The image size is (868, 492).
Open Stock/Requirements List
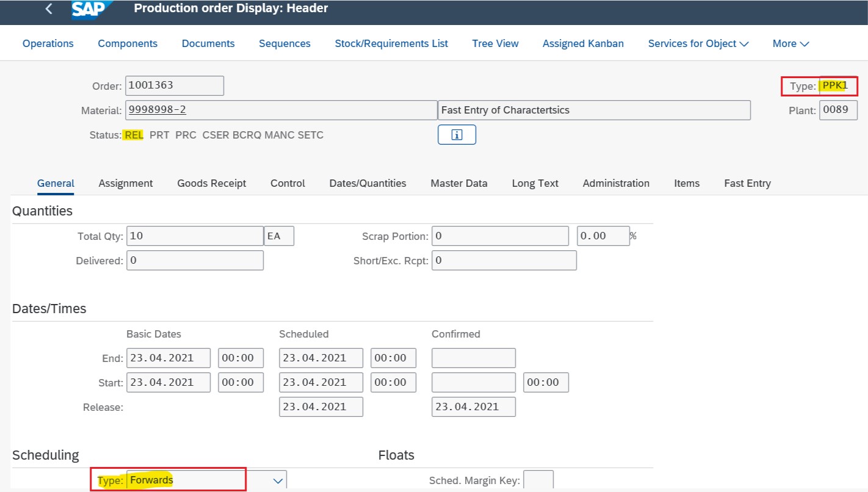point(391,43)
